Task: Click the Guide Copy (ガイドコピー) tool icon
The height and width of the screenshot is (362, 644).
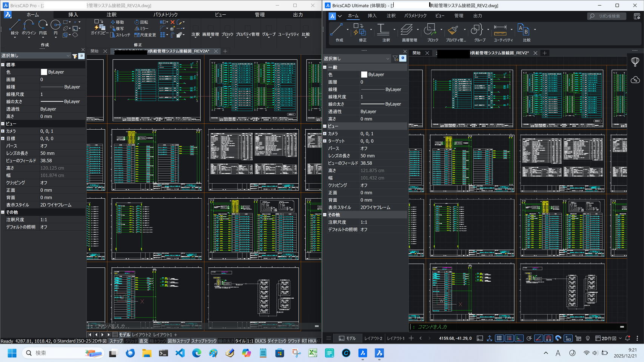Action: [99, 26]
